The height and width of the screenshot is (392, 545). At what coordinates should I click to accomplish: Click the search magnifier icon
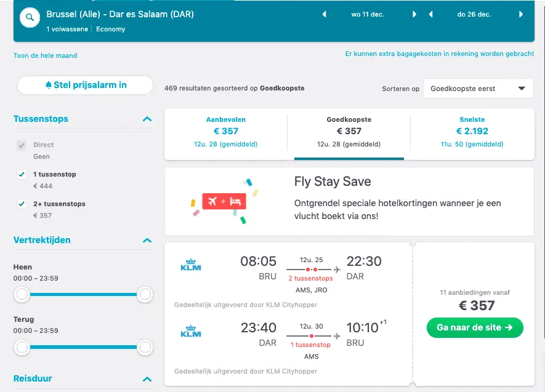point(30,17)
